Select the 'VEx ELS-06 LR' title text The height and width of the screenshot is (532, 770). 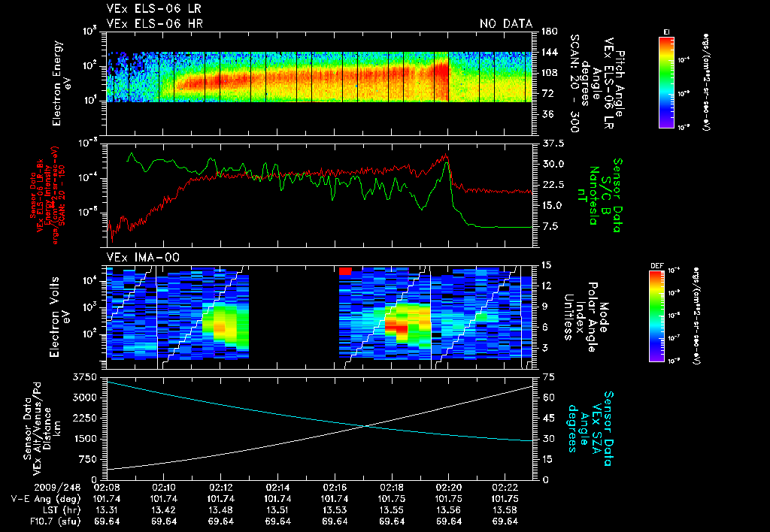coord(153,9)
